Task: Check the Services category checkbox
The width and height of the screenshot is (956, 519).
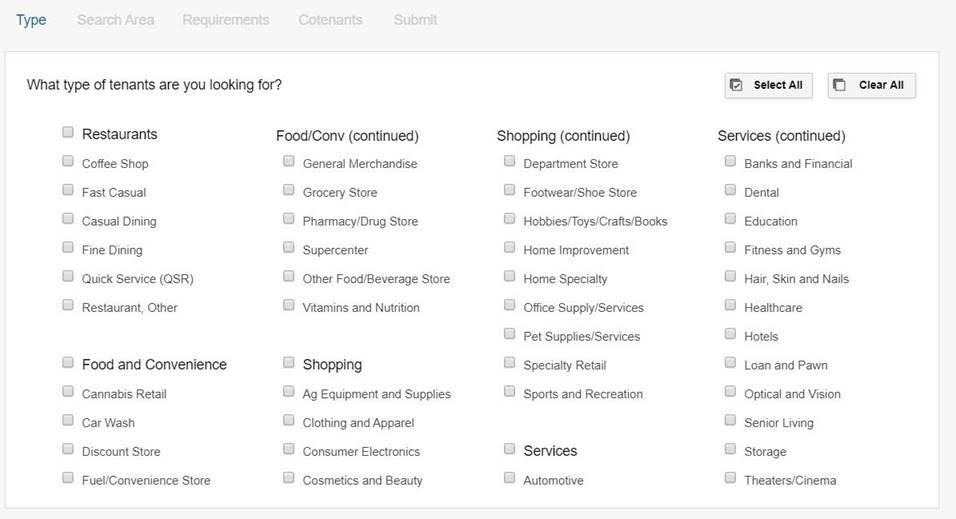Action: [x=510, y=449]
